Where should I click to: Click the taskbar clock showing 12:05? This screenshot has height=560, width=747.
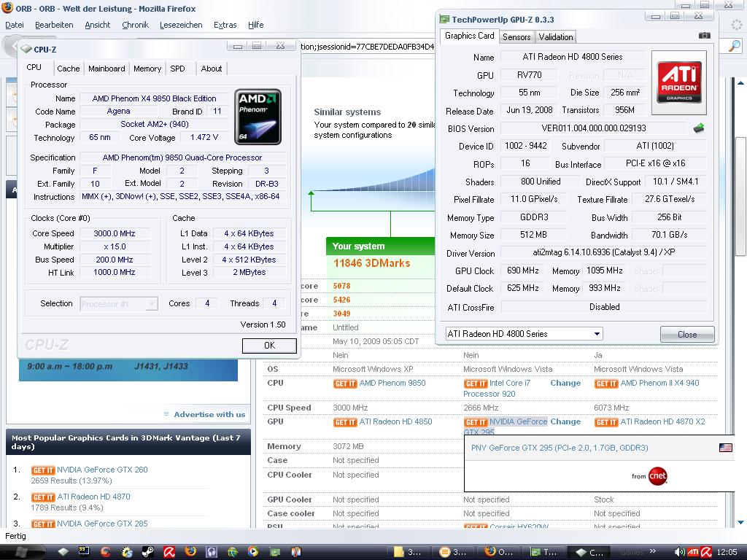click(x=727, y=552)
